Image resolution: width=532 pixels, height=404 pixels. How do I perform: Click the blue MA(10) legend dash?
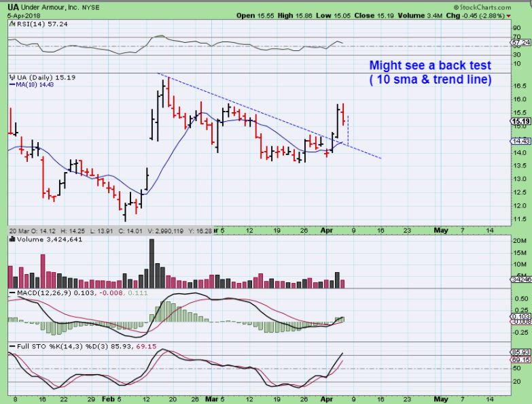click(12, 84)
